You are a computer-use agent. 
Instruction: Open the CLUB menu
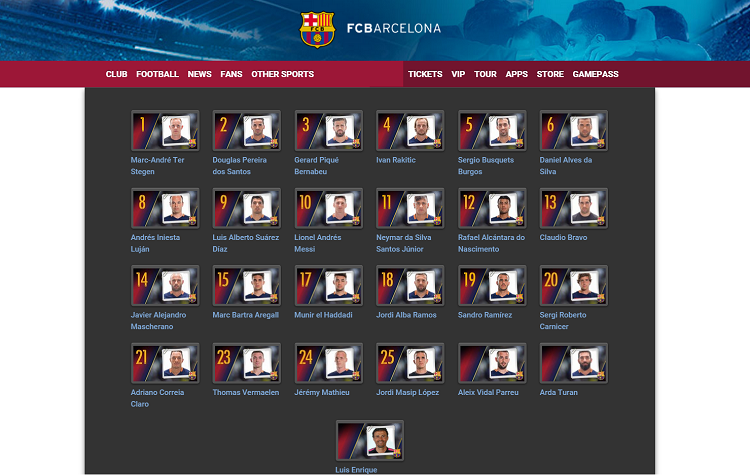pyautogui.click(x=116, y=74)
